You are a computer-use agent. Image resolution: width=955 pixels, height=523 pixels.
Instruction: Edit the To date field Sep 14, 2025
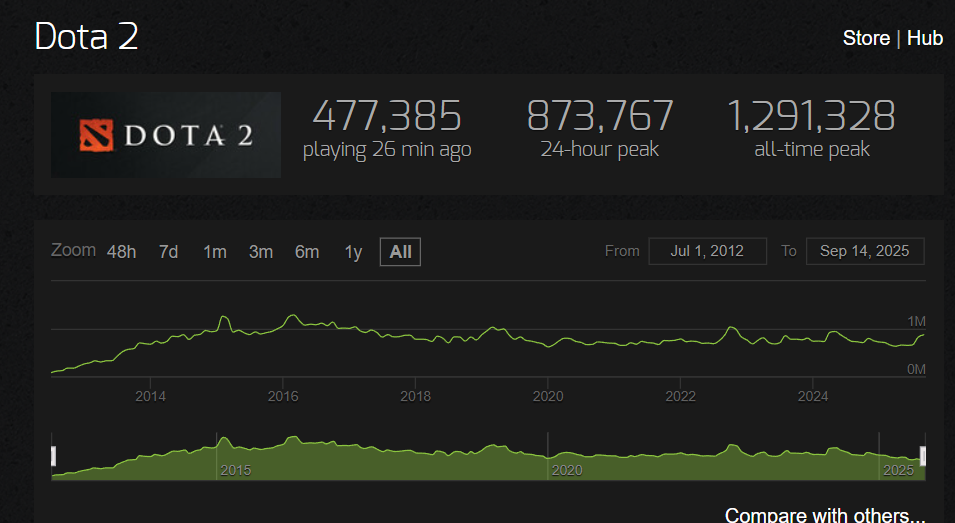[x=865, y=251]
